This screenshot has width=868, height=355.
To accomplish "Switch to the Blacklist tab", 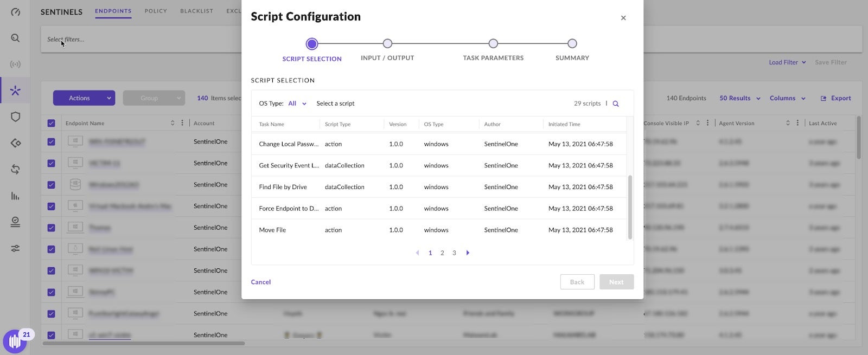I will pos(196,11).
